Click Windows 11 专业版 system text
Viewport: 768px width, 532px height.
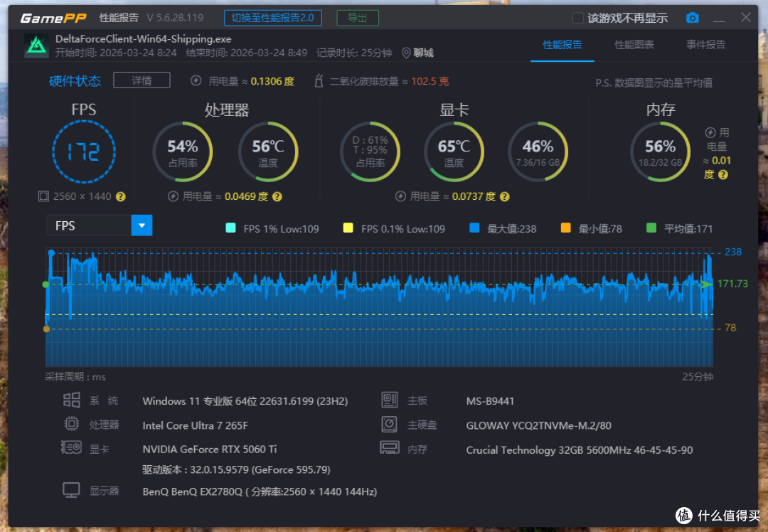point(245,401)
